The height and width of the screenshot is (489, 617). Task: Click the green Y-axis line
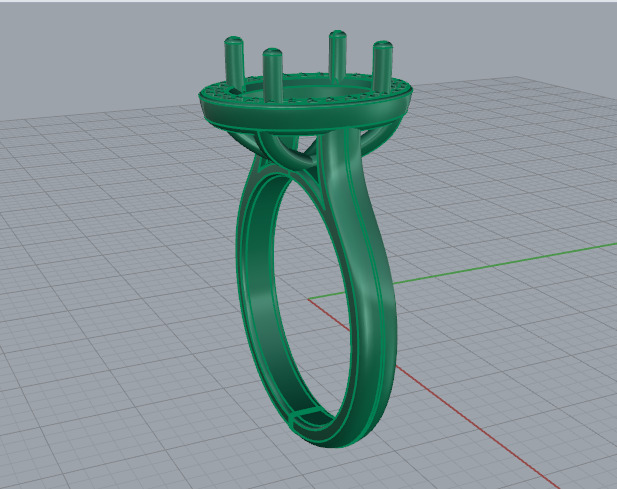tap(505, 263)
